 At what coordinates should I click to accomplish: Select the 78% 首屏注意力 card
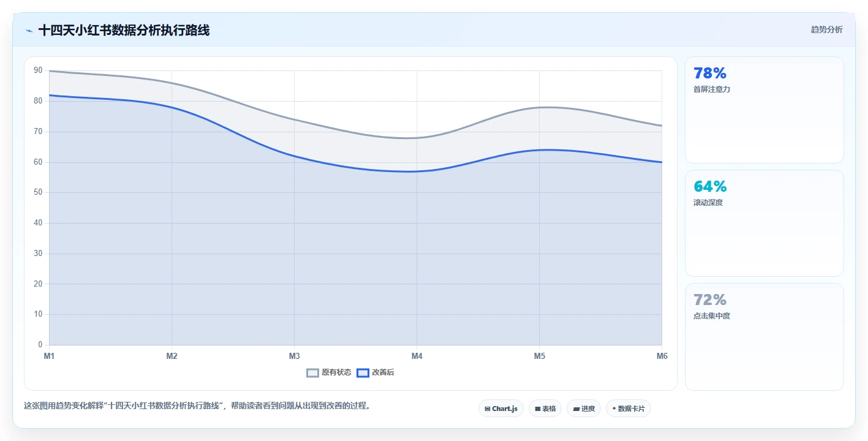[764, 110]
